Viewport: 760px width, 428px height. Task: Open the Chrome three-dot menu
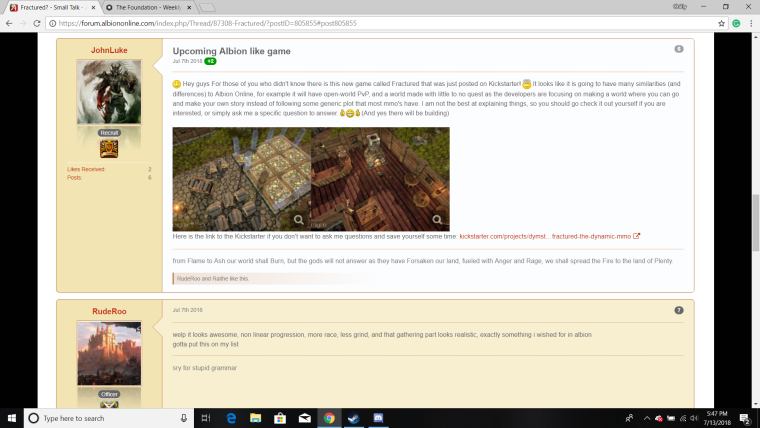pyautogui.click(x=751, y=23)
